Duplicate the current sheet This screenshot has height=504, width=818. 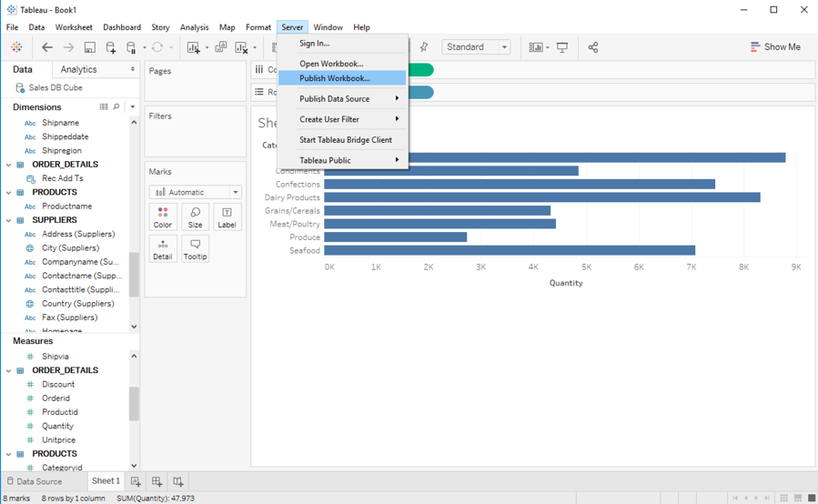click(x=221, y=47)
